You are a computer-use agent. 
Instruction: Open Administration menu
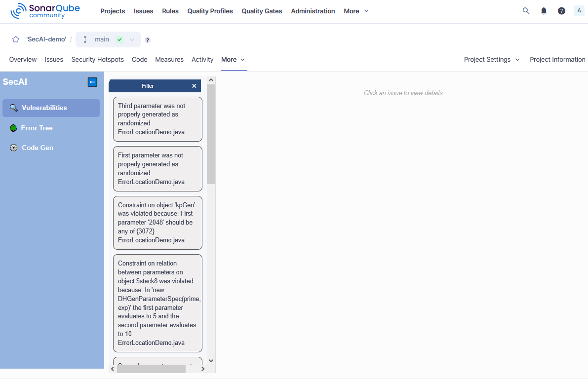(x=313, y=11)
